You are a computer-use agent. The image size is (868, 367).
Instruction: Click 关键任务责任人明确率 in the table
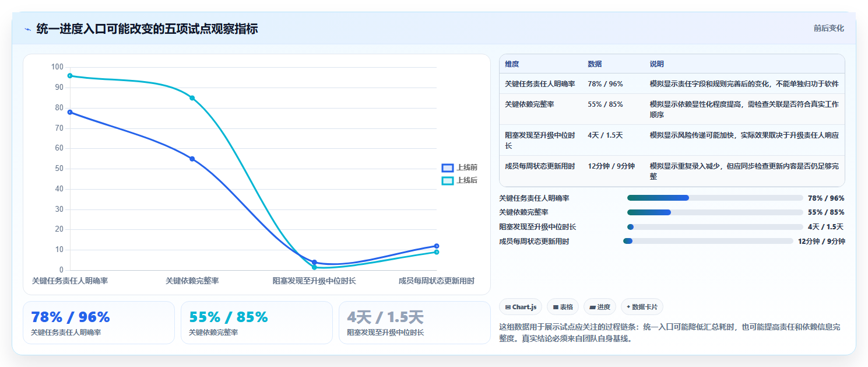point(540,84)
